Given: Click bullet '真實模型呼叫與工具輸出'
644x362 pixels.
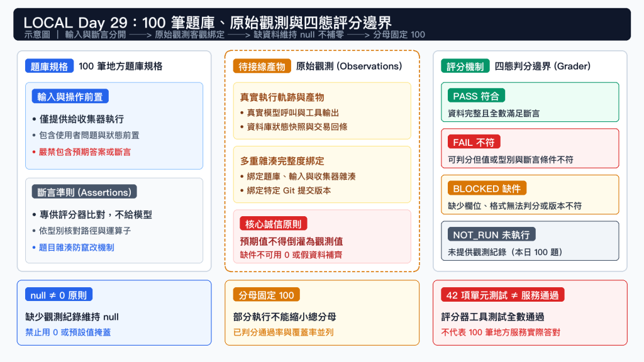Looking at the screenshot, I should (292, 113).
